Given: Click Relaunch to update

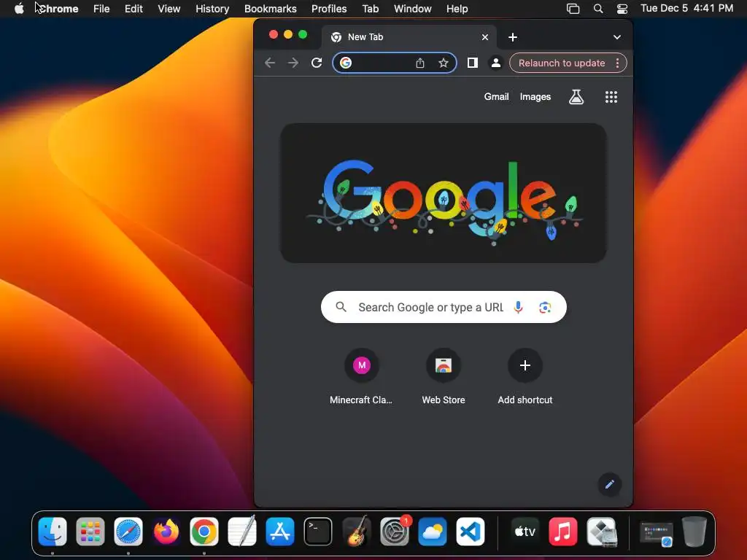Looking at the screenshot, I should [x=562, y=63].
